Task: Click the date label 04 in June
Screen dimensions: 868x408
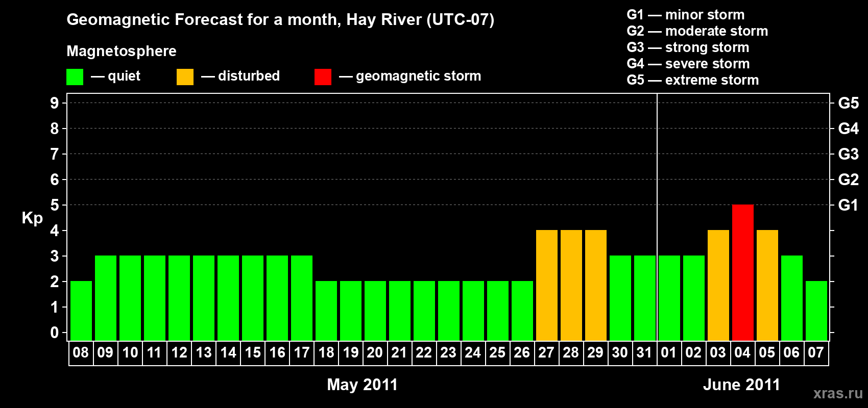Action: pos(742,352)
